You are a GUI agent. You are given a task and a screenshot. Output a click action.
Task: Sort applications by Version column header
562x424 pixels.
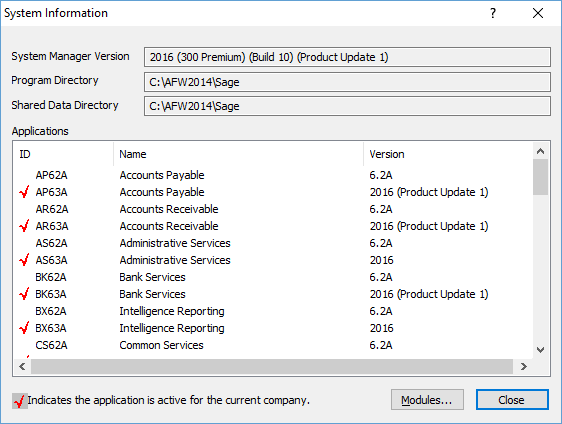[448, 154]
